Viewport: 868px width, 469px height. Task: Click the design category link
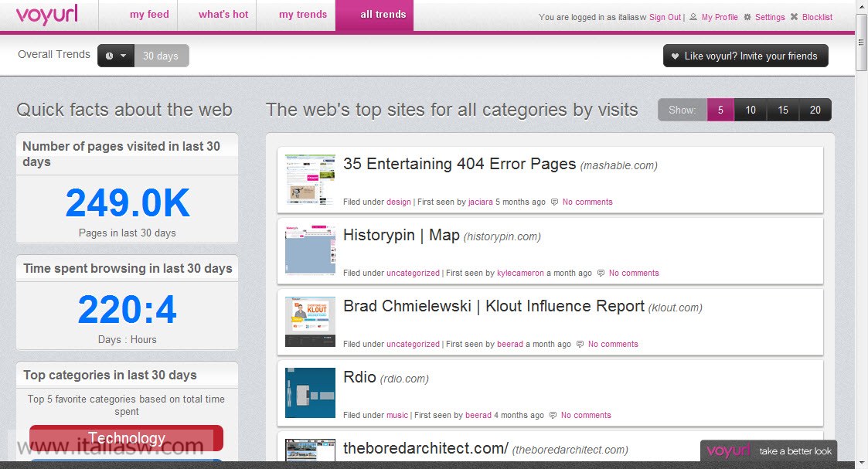399,202
